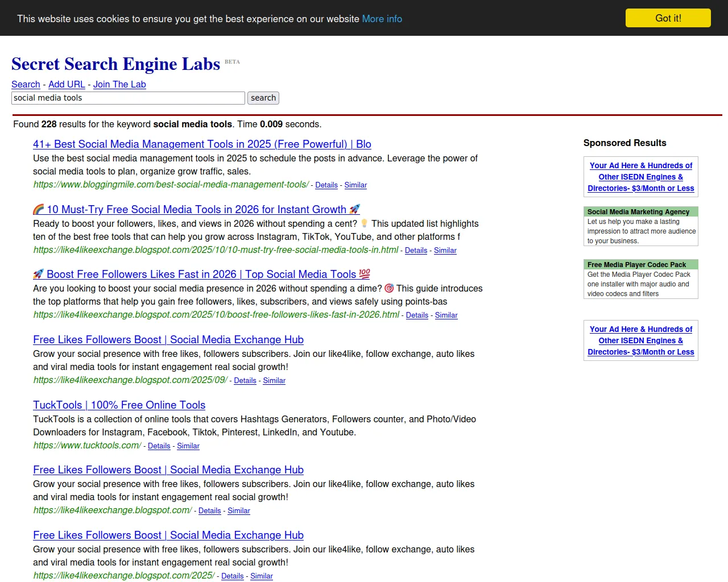
Task: View Details for the boost-free-followers-likes result
Action: click(417, 315)
